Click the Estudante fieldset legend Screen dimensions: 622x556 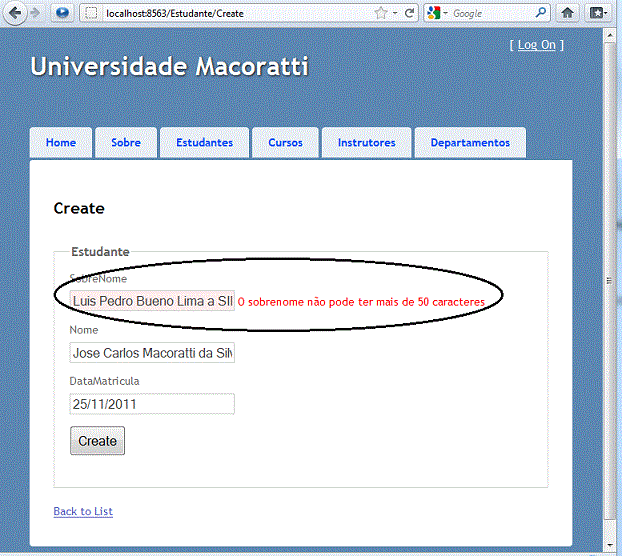pyautogui.click(x=100, y=252)
